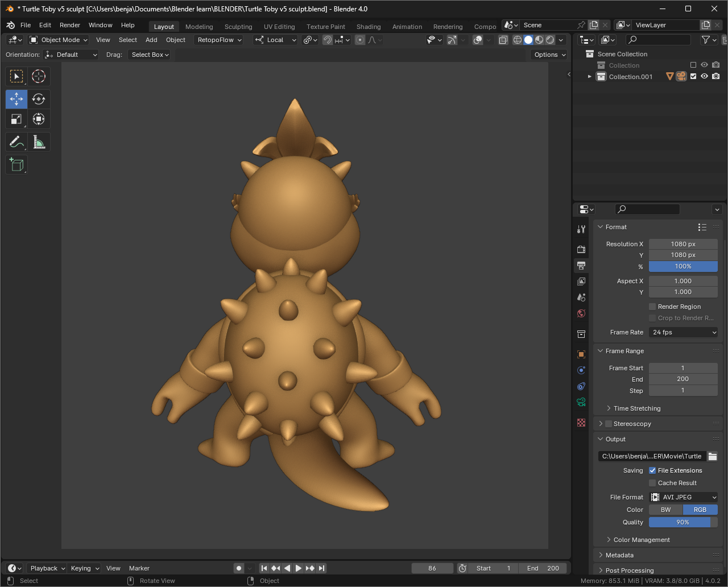
Task: Enable the Render Region checkbox
Action: pyautogui.click(x=652, y=307)
